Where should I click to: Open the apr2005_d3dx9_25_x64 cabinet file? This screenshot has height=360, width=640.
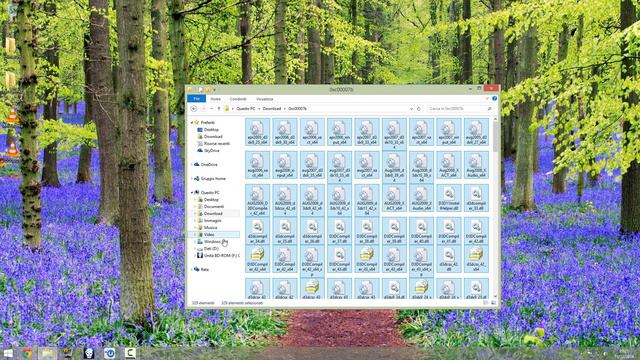coord(258,132)
